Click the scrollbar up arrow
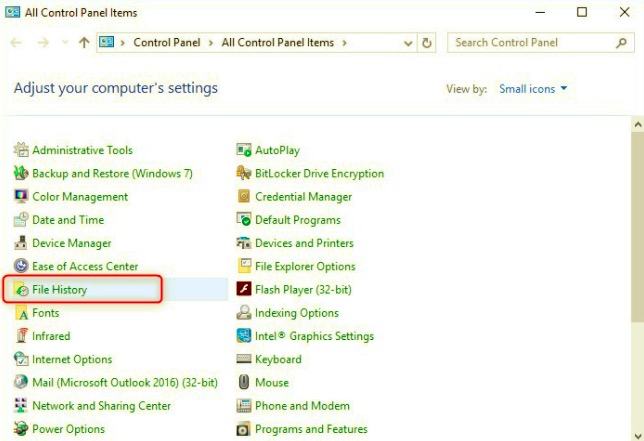Image resolution: width=644 pixels, height=441 pixels. (x=638, y=124)
